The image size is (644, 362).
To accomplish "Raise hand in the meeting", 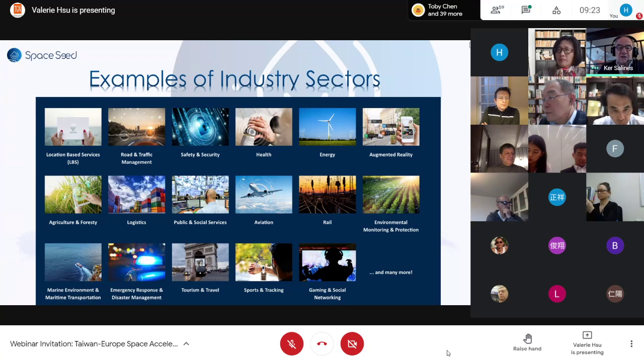I will tap(527, 342).
